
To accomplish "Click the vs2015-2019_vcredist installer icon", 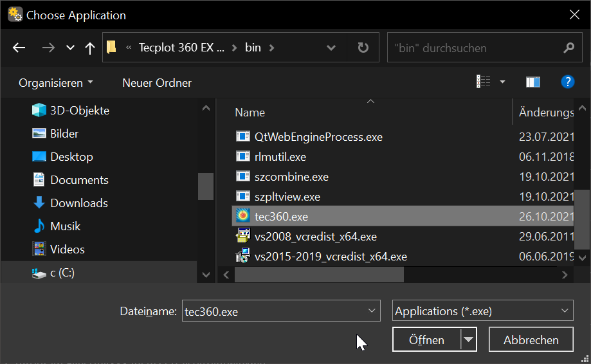I will 242,255.
